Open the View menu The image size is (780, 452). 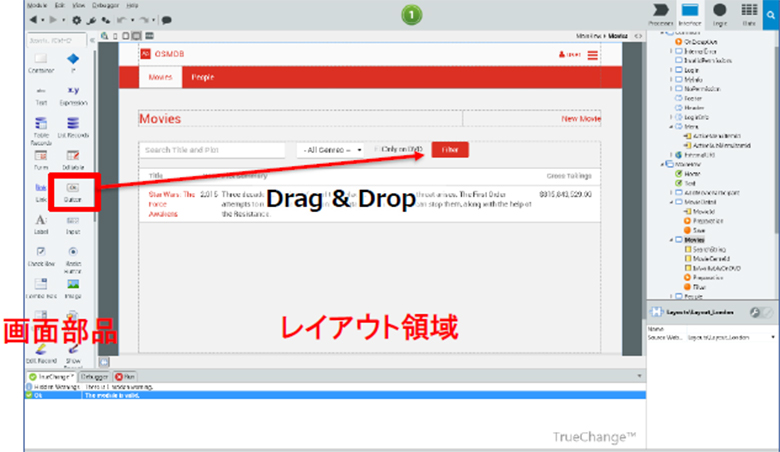pyautogui.click(x=79, y=5)
